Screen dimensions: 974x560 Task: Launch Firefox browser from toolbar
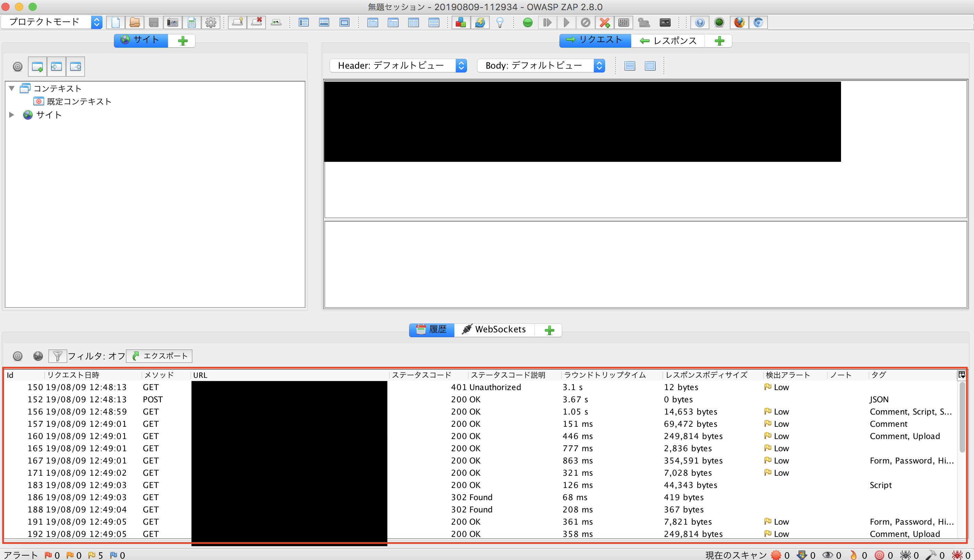(x=739, y=22)
